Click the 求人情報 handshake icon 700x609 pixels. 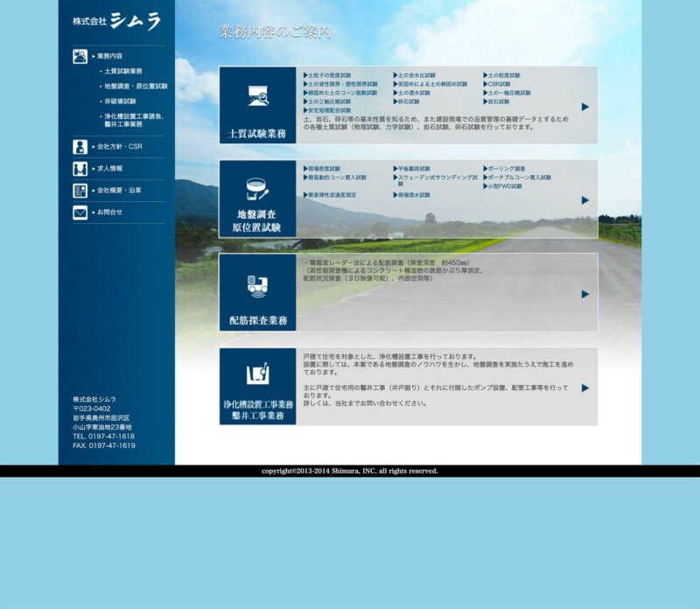click(80, 169)
